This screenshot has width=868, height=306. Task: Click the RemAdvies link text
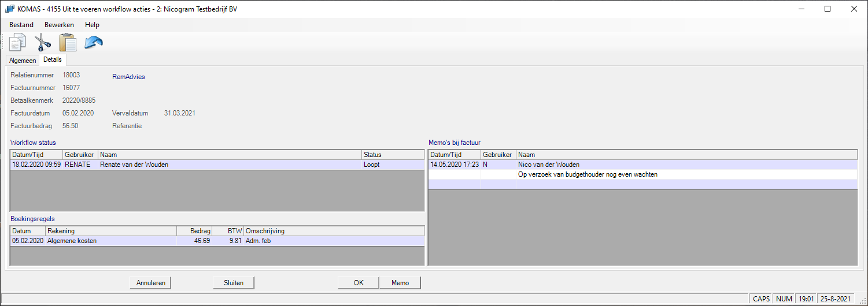tap(128, 77)
